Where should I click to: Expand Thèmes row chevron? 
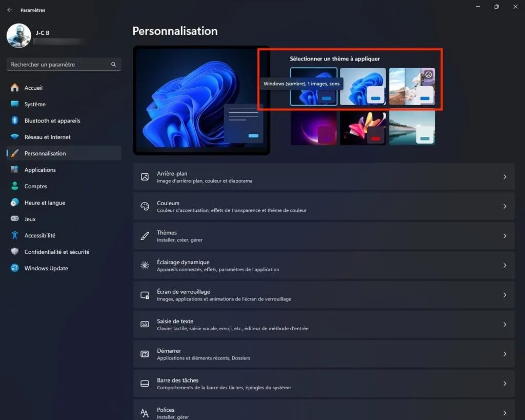pos(504,236)
